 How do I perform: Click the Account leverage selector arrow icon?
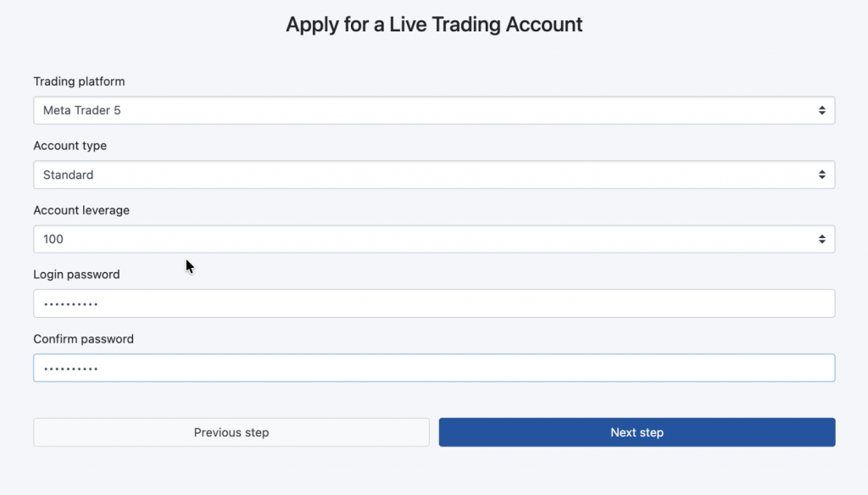[x=821, y=239]
